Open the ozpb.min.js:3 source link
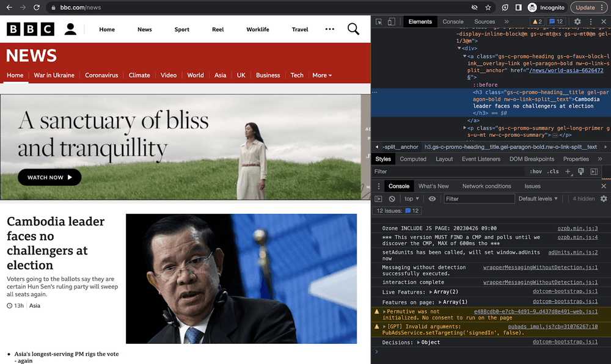The image size is (611, 364). pyautogui.click(x=577, y=228)
